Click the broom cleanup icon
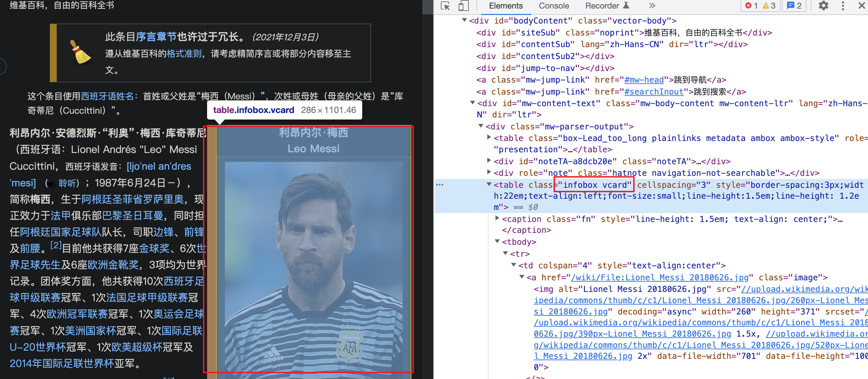Image resolution: width=868 pixels, height=379 pixels. (80, 52)
